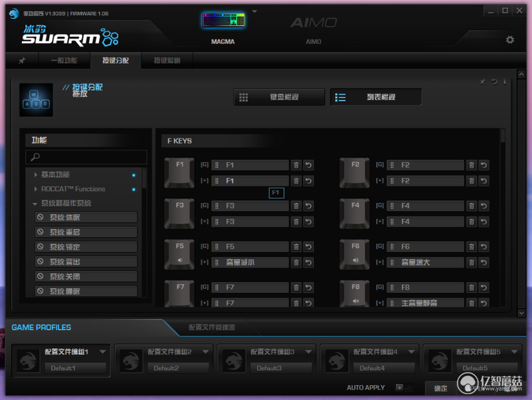Toggle the AUTO APPLY switch
The width and height of the screenshot is (532, 400).
404,387
